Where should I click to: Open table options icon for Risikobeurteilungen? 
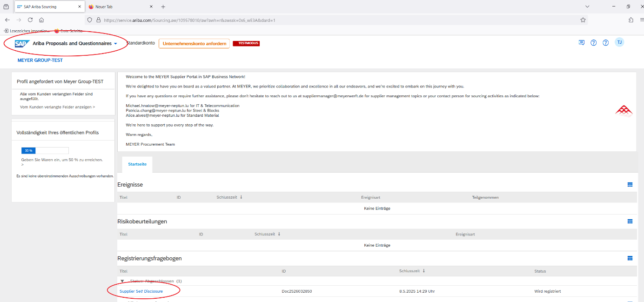pos(630,221)
